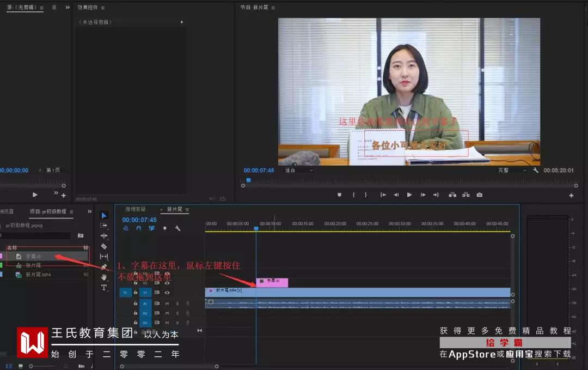Screen dimensions: 588x370
Task: Open the zoom level dropdown under Program Monitor
Action: (x=299, y=171)
